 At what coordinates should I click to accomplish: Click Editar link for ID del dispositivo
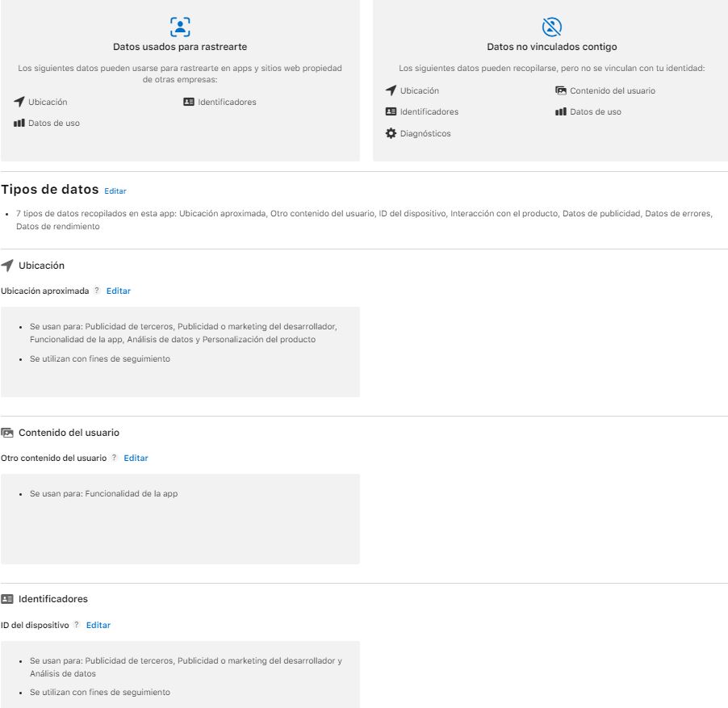[98, 625]
